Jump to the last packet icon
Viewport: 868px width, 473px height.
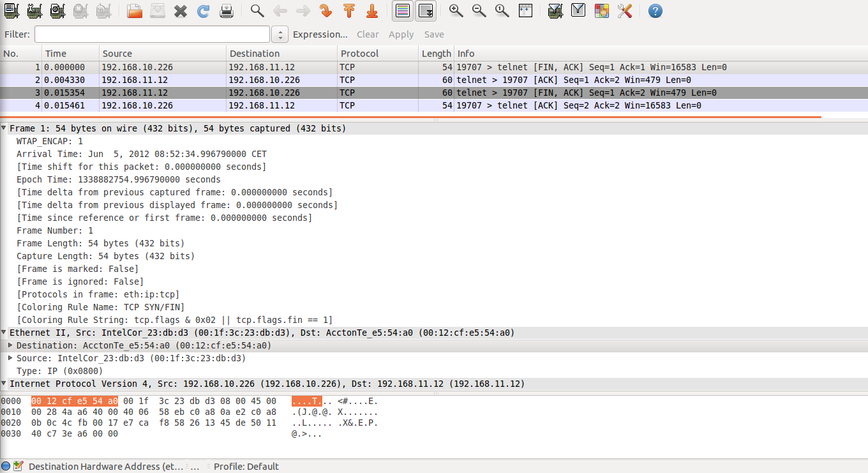tap(372, 11)
